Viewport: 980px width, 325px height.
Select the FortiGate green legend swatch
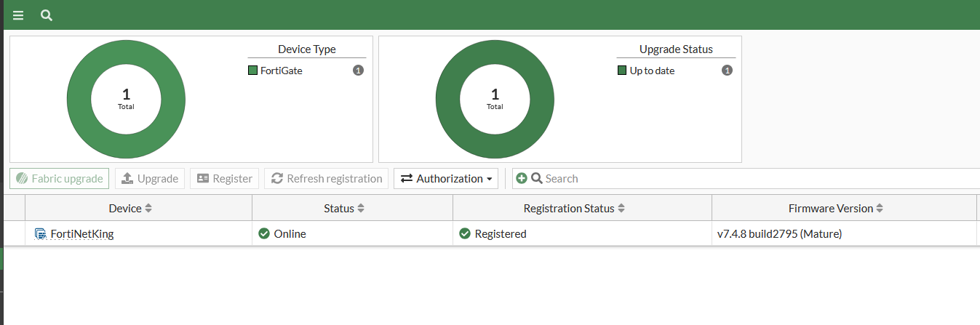point(252,71)
